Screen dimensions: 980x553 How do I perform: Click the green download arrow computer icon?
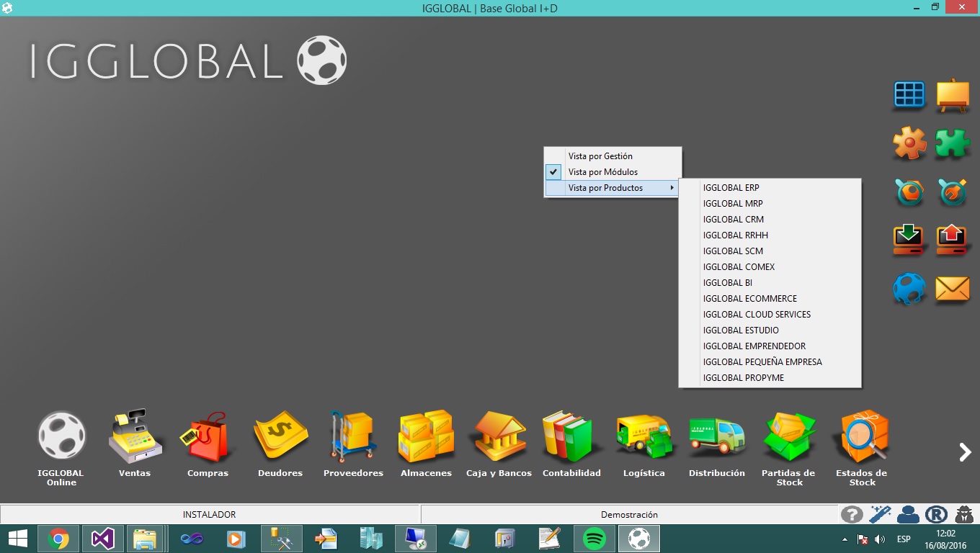click(909, 240)
